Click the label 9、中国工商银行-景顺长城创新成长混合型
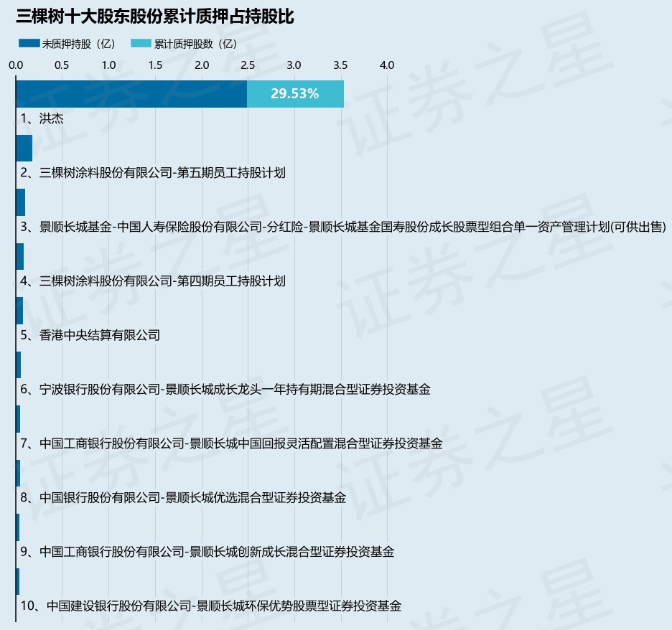Image resolution: width=672 pixels, height=630 pixels. tap(207, 552)
